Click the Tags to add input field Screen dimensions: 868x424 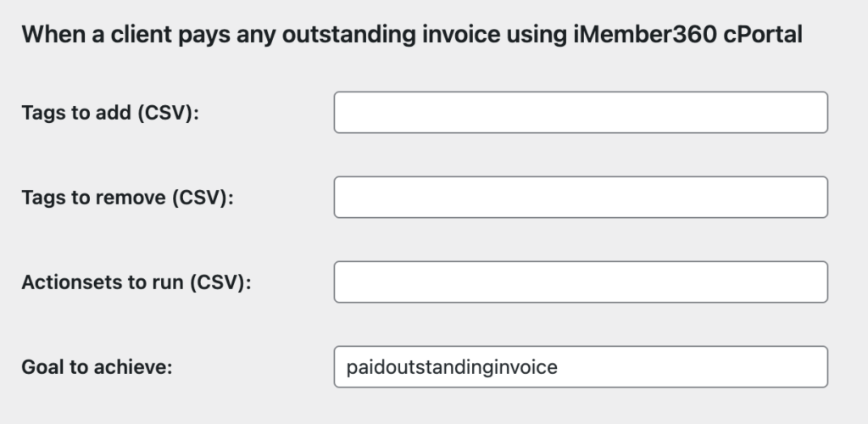[581, 113]
